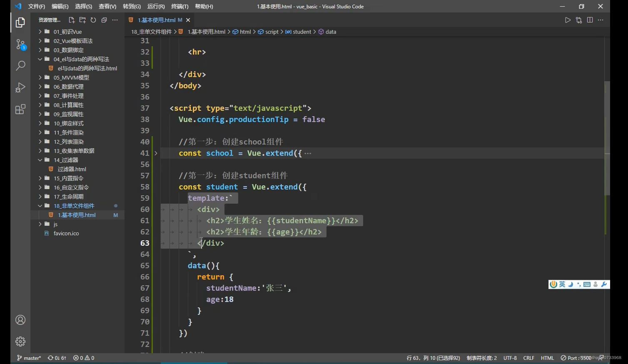Collapse the 14_过滤器 folder
628x364 pixels.
coord(77,160)
